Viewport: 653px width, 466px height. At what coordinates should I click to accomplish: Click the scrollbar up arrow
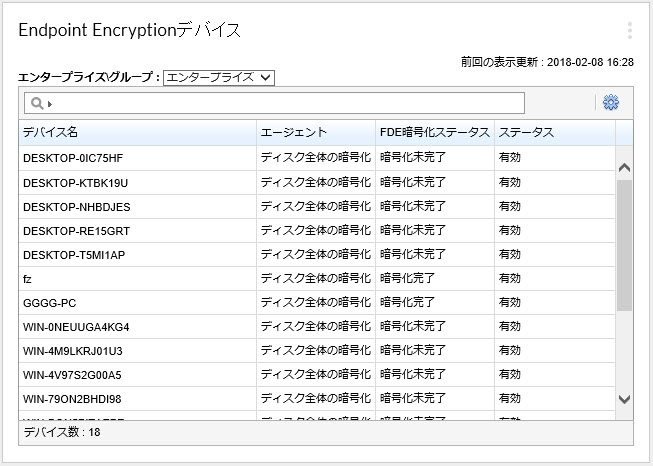click(x=625, y=168)
